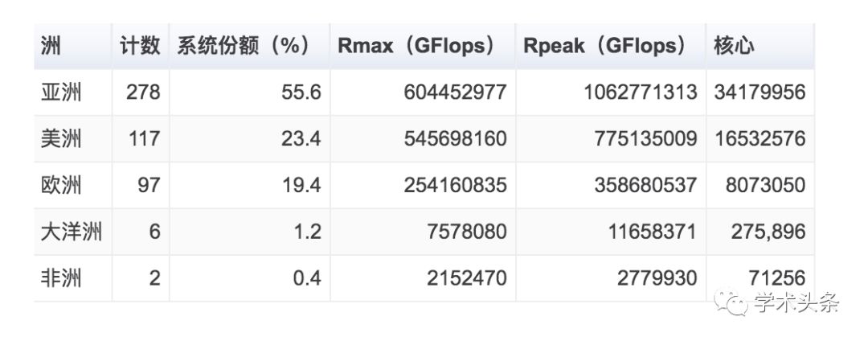Image resolution: width=868 pixels, height=341 pixels.
Task: Click the 55.6 system share cell
Action: point(301,92)
